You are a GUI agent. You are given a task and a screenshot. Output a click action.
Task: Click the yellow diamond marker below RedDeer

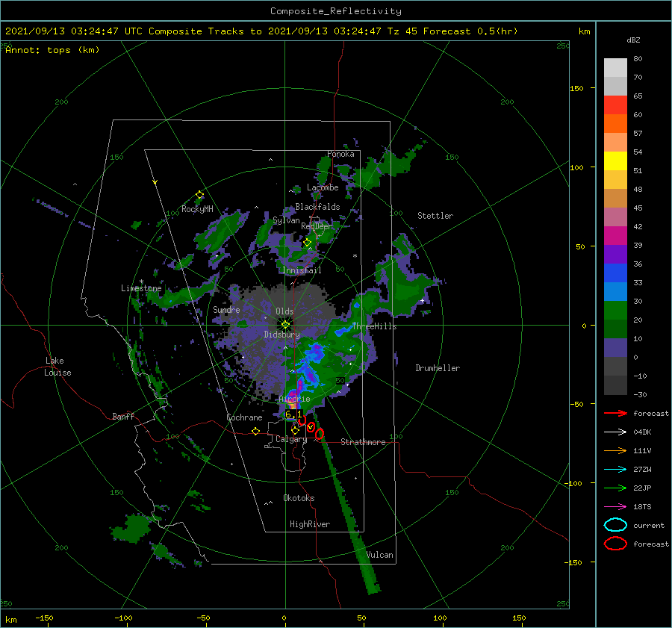click(x=308, y=243)
